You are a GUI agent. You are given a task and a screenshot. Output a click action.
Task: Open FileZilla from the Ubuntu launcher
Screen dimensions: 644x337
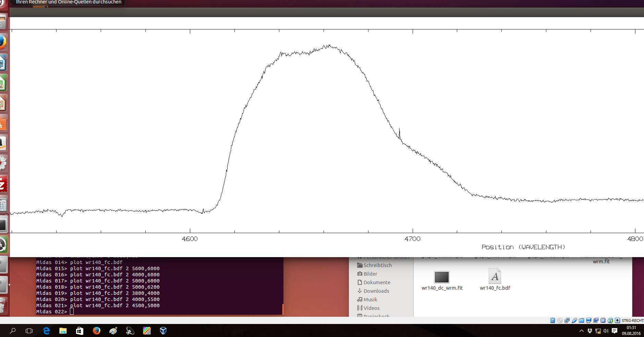coord(3,184)
